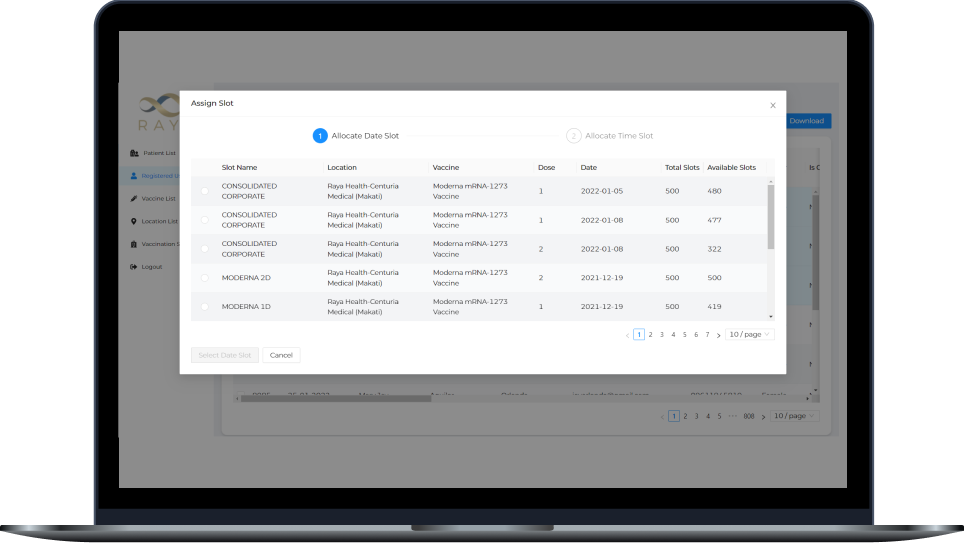This screenshot has height=543, width=964.
Task: Click step 1 Allocate Date Slot circle
Action: click(x=320, y=136)
